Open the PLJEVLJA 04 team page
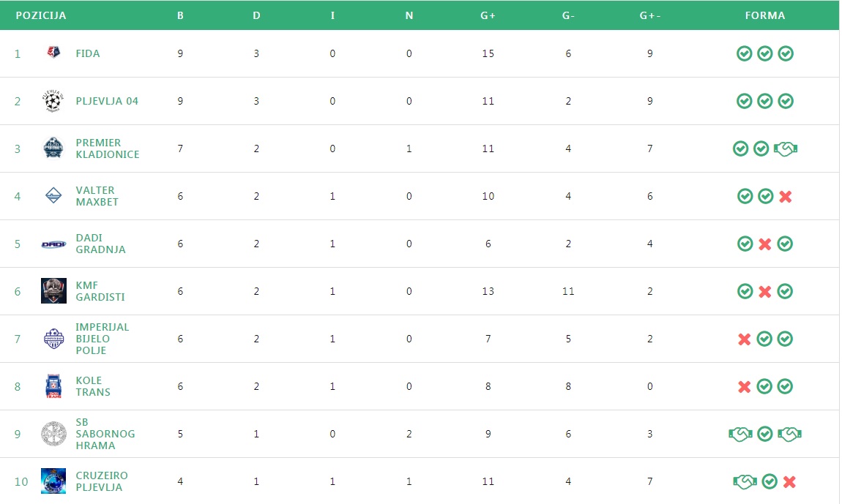This screenshot has width=842, height=504. point(107,101)
